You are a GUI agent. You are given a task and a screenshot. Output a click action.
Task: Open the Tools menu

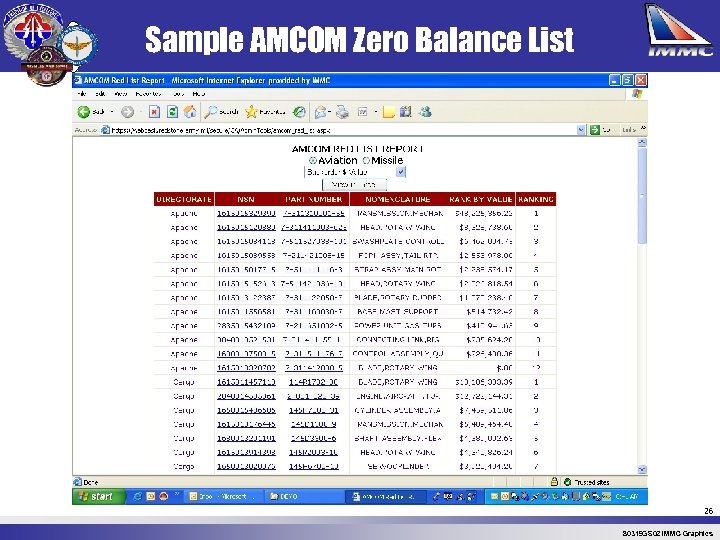(x=179, y=94)
